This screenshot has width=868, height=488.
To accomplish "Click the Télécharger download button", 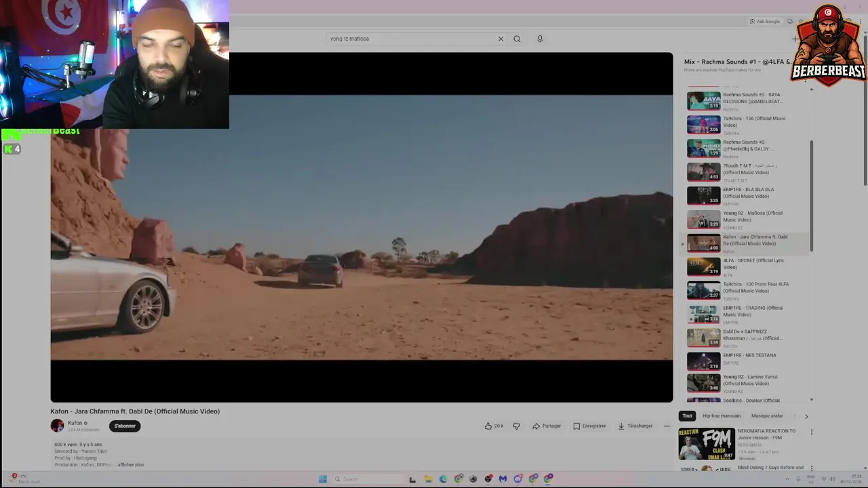I will point(635,426).
